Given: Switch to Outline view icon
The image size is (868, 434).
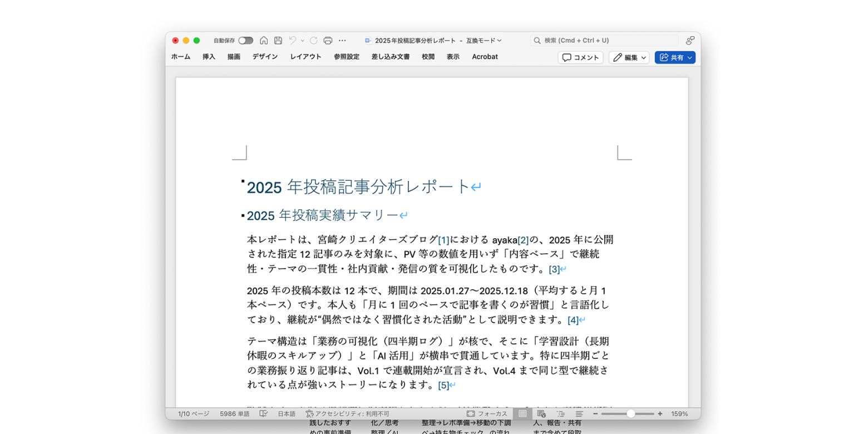Looking at the screenshot, I should point(560,414).
